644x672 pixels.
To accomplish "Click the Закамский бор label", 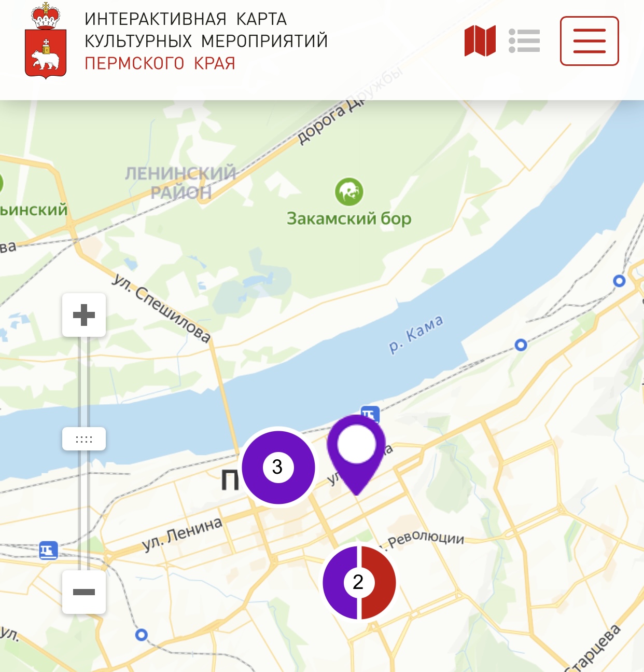I will pos(349,218).
